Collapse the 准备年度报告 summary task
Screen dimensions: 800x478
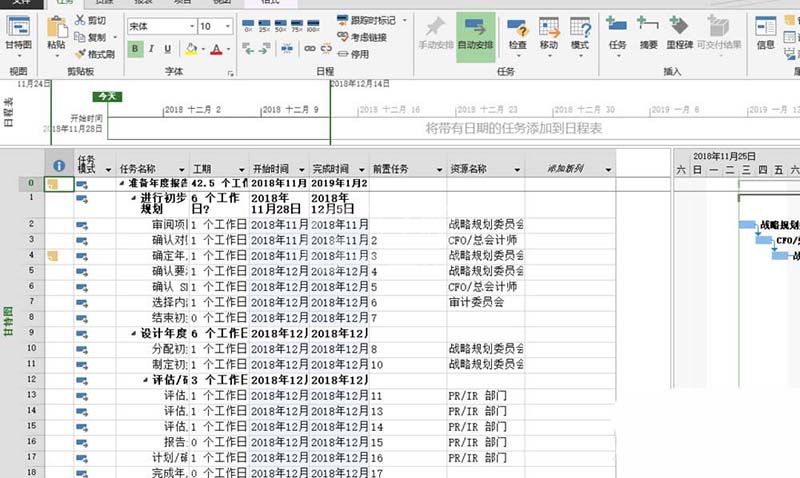[x=121, y=183]
